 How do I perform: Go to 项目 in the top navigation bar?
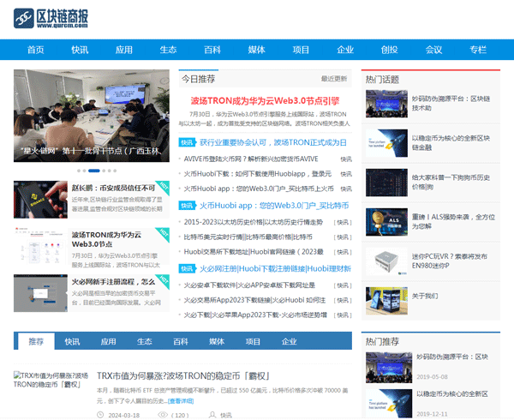[301, 50]
